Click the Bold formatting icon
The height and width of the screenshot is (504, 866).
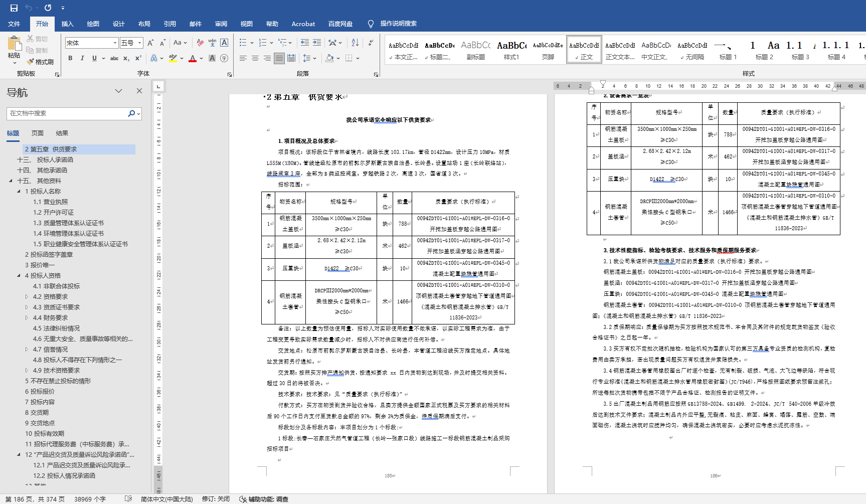(x=70, y=58)
